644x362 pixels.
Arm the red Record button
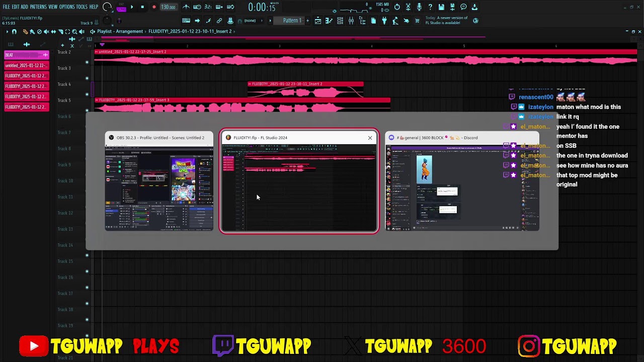[x=154, y=7]
